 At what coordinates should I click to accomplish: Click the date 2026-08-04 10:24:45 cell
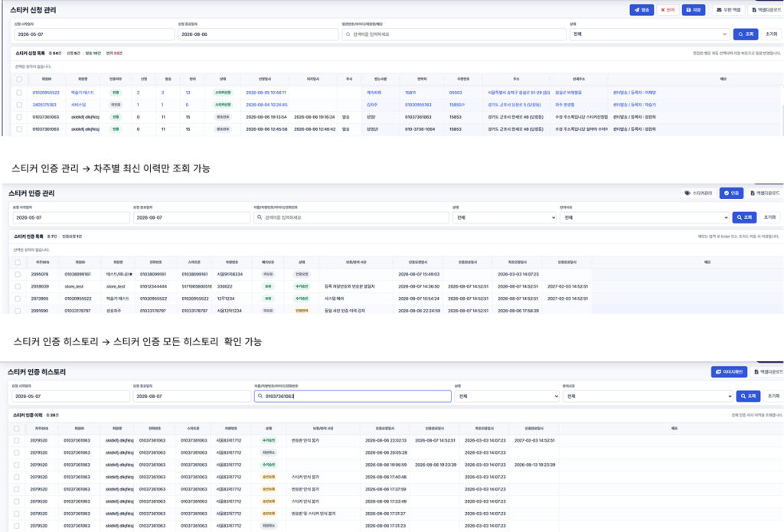pos(266,105)
